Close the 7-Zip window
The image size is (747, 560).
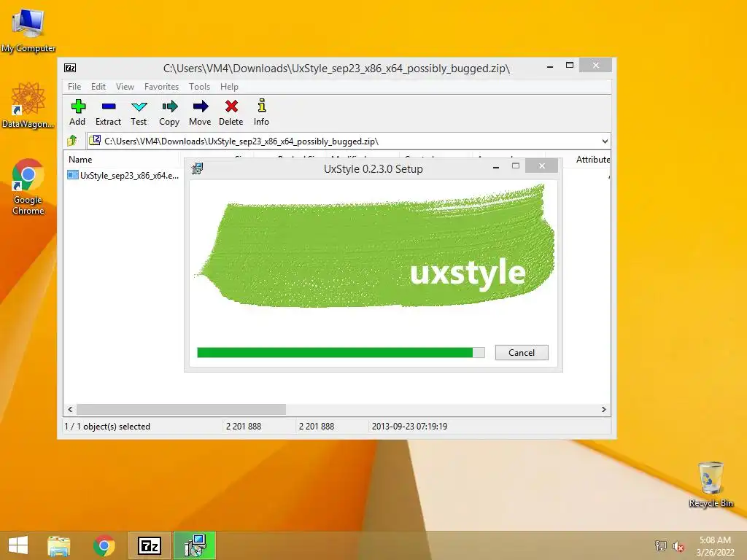coord(595,65)
